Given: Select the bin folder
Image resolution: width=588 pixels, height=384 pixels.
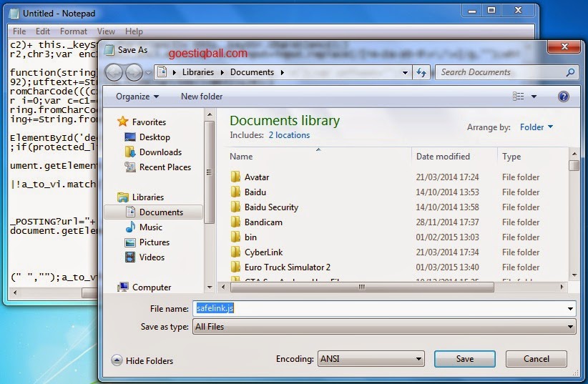Looking at the screenshot, I should pyautogui.click(x=250, y=237).
